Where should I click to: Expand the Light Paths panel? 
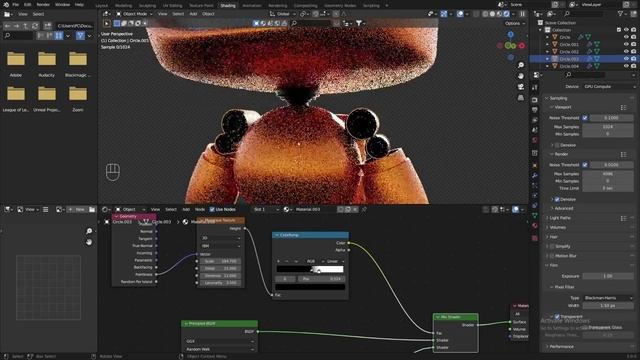[x=560, y=218]
